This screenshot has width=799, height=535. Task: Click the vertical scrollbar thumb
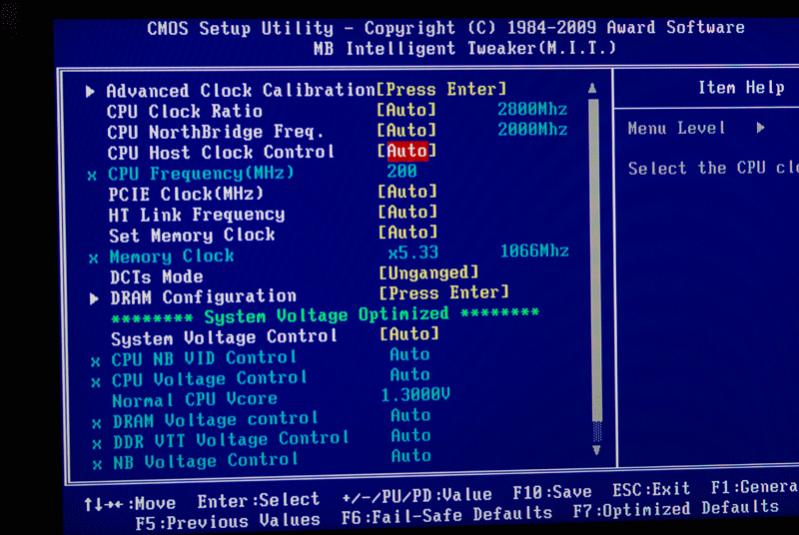coord(595,260)
